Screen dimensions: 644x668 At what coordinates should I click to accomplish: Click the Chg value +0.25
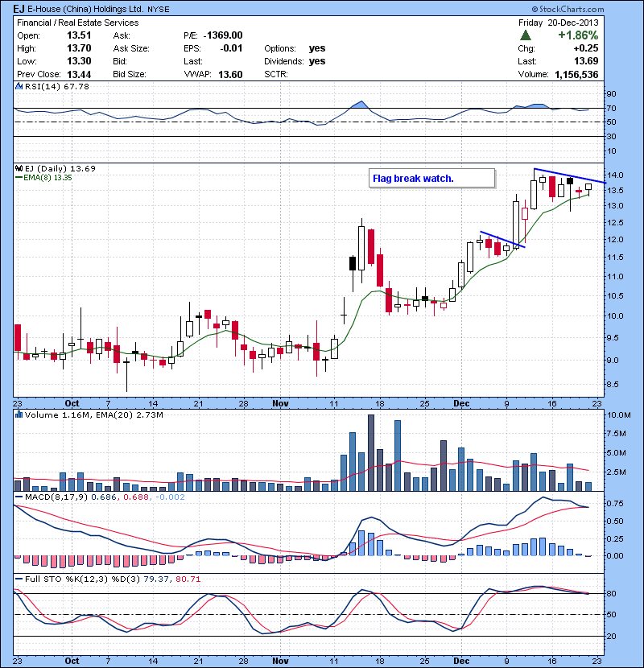tap(586, 48)
